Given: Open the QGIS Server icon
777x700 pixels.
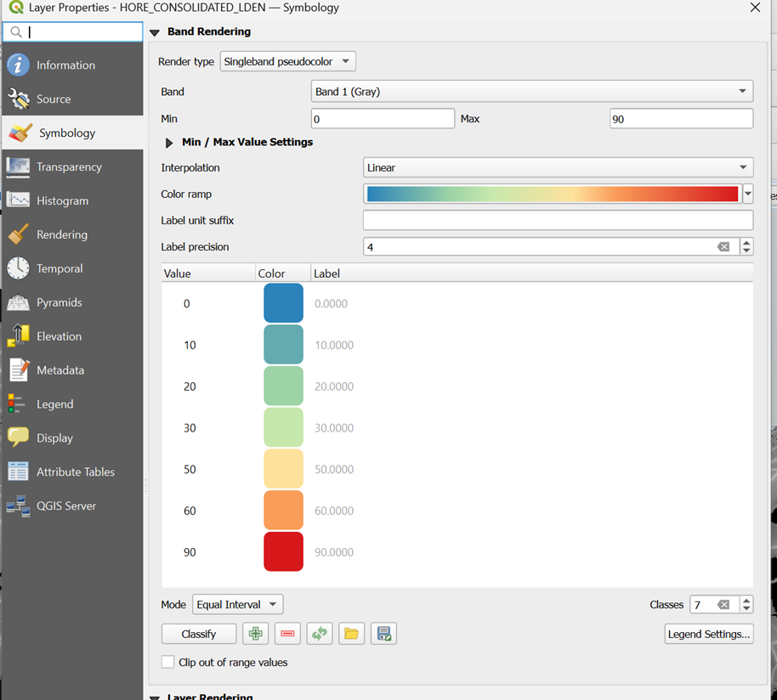Looking at the screenshot, I should (19, 506).
